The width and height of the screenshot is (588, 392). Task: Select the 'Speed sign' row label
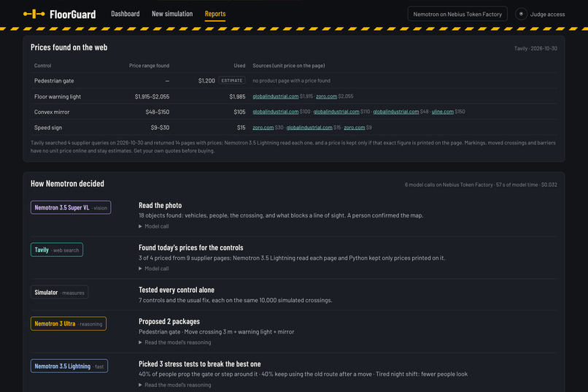tap(48, 128)
